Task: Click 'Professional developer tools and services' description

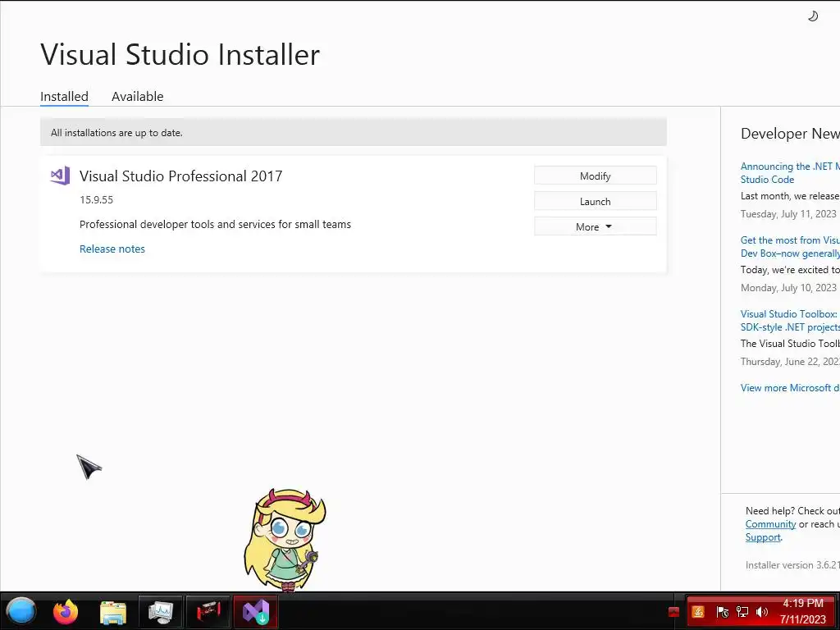Action: point(216,225)
